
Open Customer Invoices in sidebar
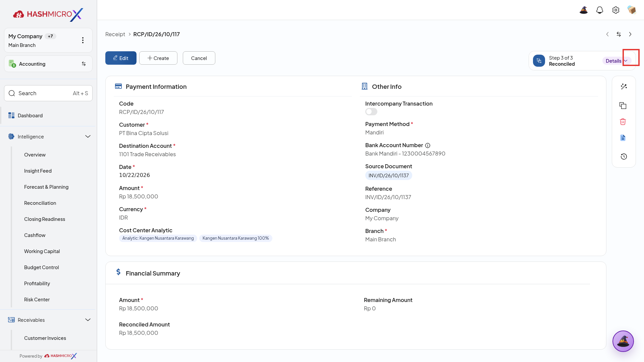coord(45,338)
